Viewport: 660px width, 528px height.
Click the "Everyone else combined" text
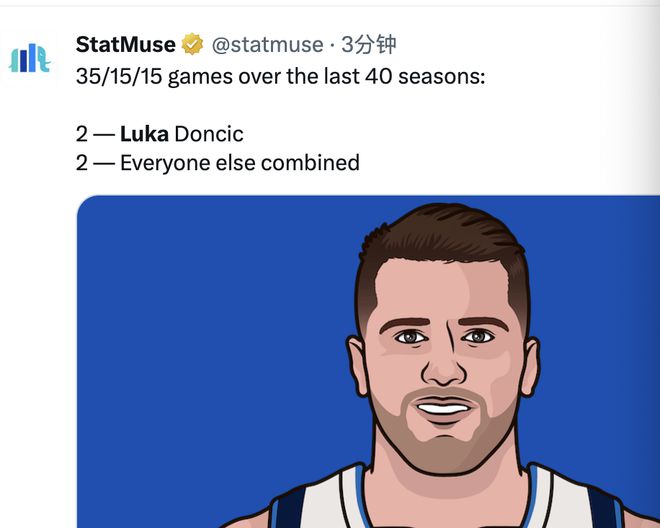239,162
